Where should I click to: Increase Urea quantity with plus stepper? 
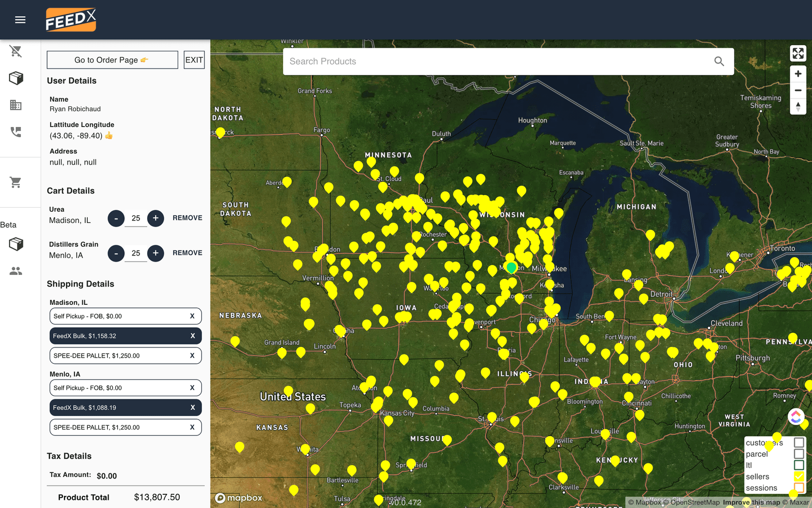pyautogui.click(x=155, y=218)
